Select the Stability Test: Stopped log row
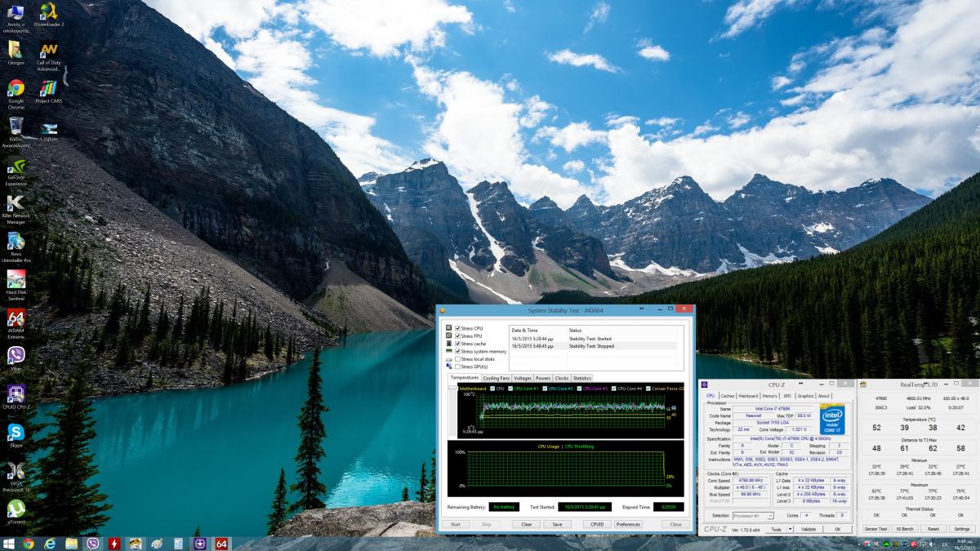The width and height of the screenshot is (980, 551). pos(593,346)
